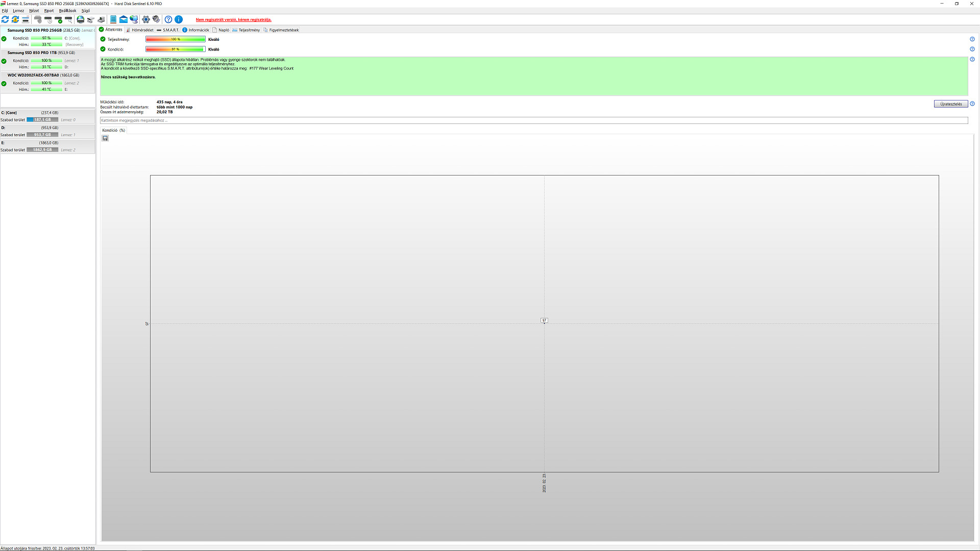
Task: Switch to the S.M.A.R.T. tab
Action: (x=170, y=30)
